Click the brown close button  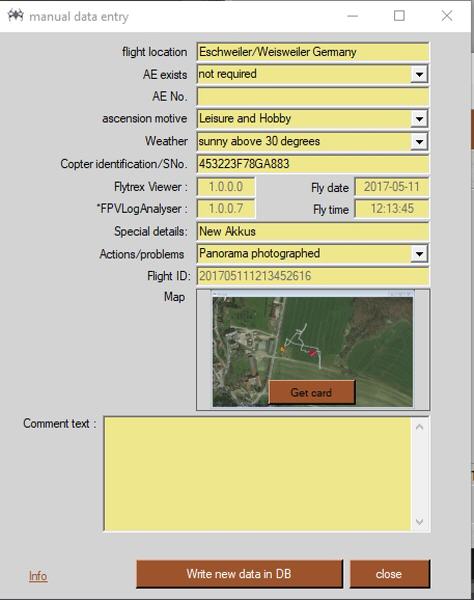(x=389, y=574)
